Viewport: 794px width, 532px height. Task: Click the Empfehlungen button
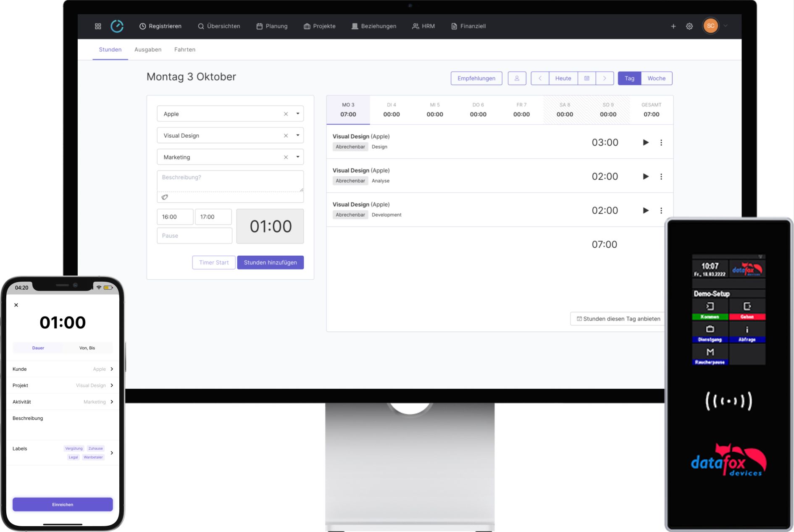point(476,78)
